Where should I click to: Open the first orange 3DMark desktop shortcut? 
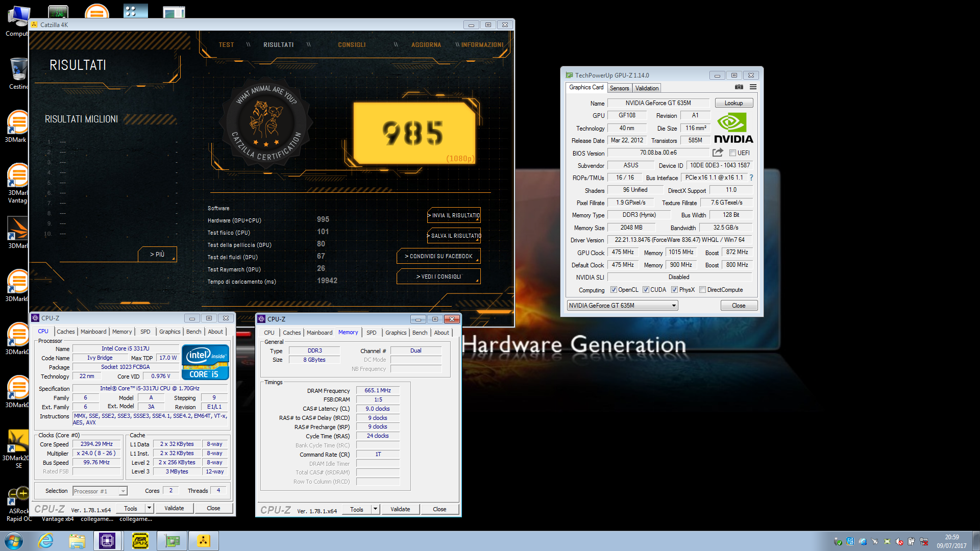coord(18,127)
